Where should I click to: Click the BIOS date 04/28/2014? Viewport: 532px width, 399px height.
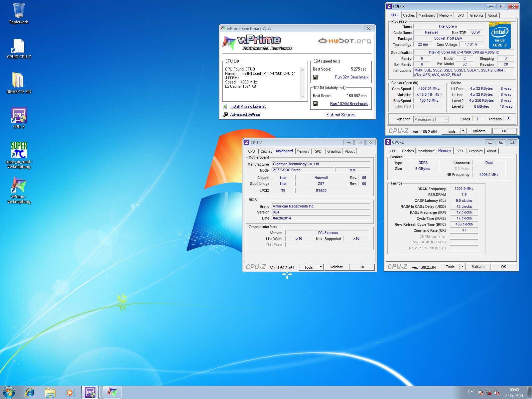coord(321,218)
